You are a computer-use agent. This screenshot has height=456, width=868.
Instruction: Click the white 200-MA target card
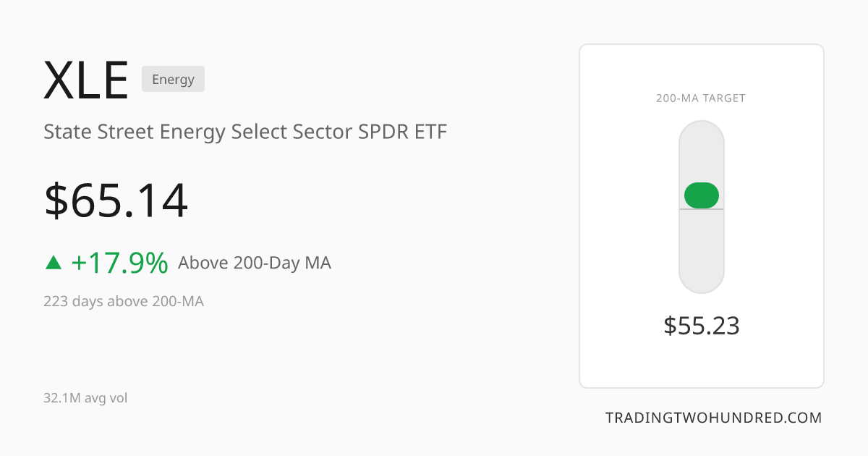pos(702,216)
